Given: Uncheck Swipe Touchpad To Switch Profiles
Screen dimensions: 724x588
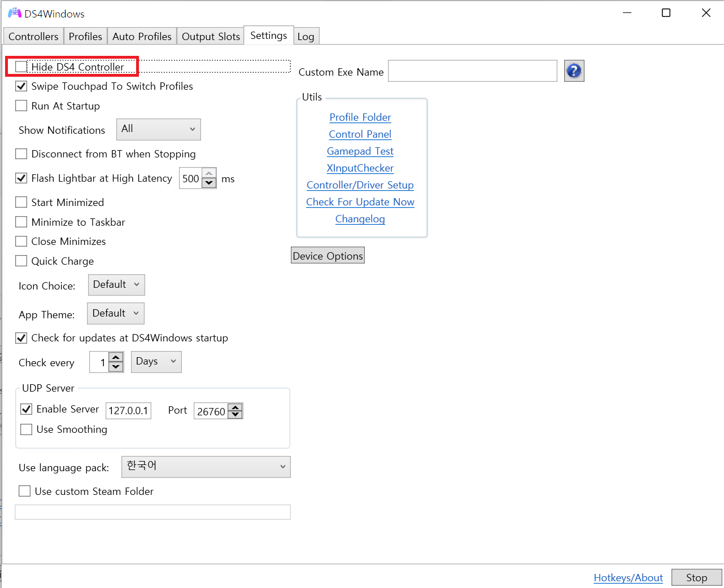Looking at the screenshot, I should (x=21, y=86).
